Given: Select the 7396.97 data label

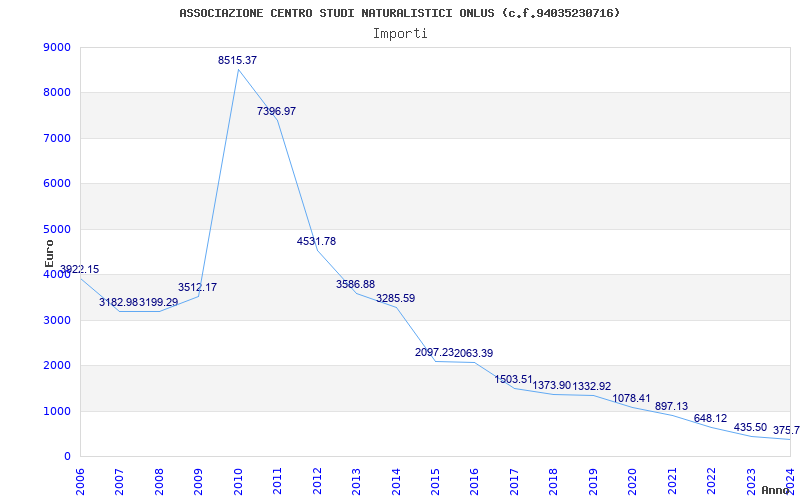Looking at the screenshot, I should 276,111.
